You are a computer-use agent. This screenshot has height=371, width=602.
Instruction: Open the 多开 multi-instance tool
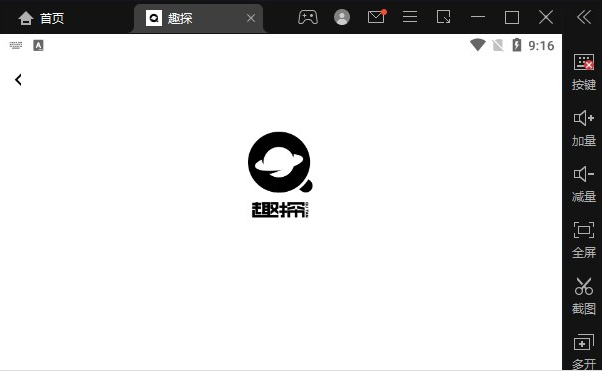coord(584,351)
